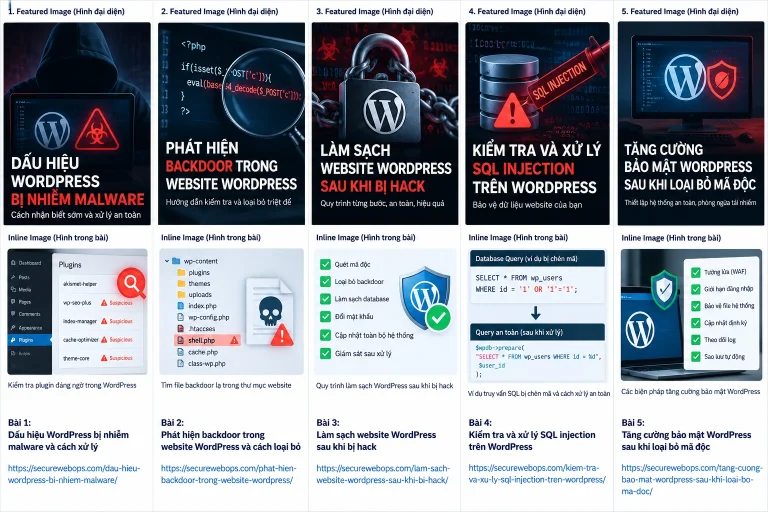Open the kiem-tra-va-xu-ly-sql-injection link
Screen dimensions: 768x512
tap(537, 474)
